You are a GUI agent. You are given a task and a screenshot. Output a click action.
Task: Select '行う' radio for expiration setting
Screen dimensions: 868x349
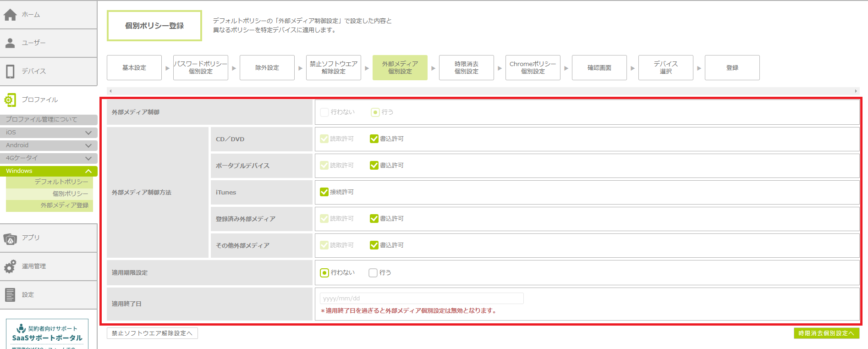coord(373,273)
